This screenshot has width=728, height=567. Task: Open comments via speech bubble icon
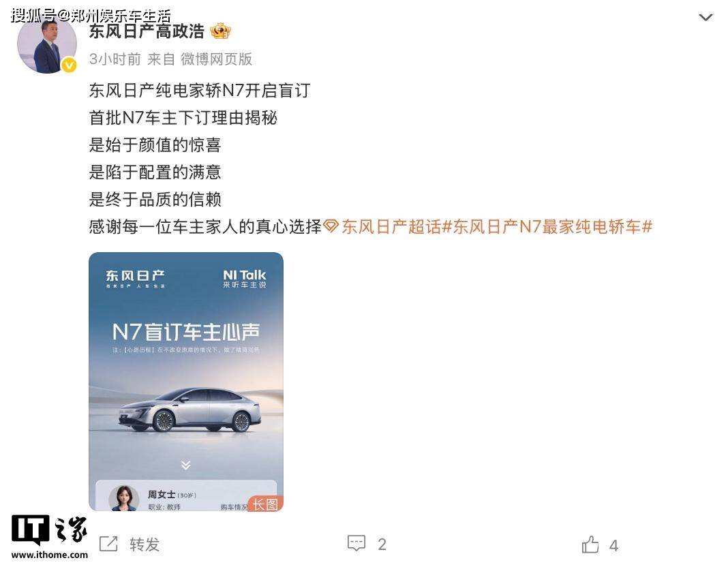coord(357,543)
